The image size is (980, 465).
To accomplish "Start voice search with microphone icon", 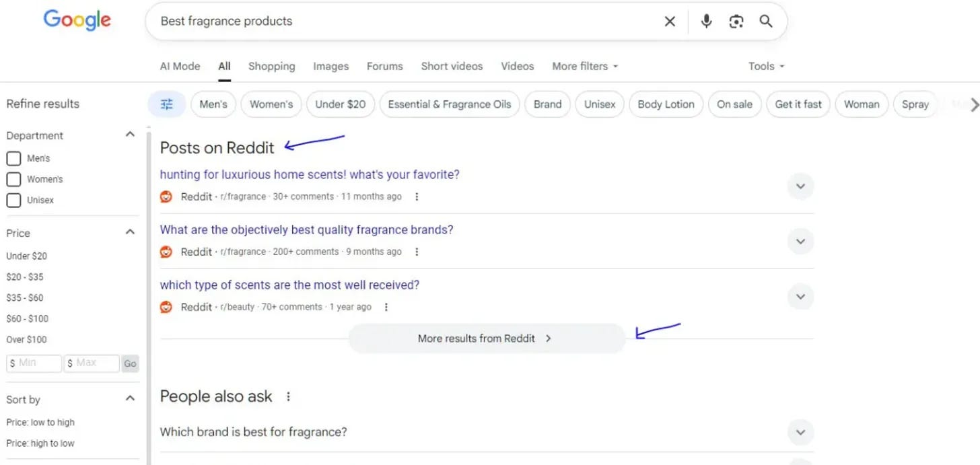I will [706, 22].
